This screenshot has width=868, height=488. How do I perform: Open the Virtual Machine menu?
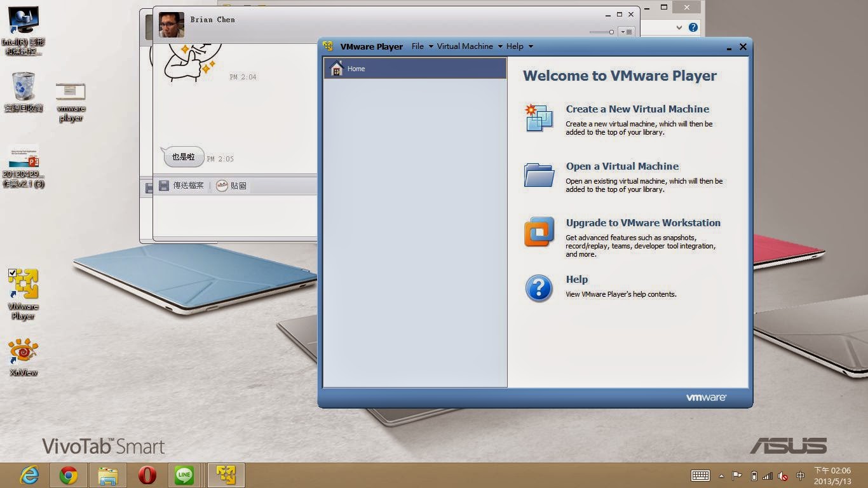click(x=465, y=46)
